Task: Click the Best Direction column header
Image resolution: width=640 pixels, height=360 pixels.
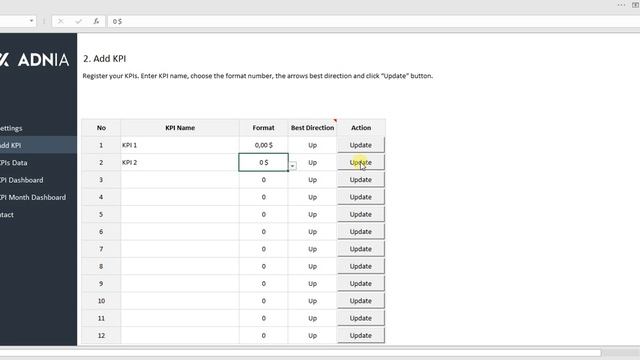Action: pyautogui.click(x=313, y=128)
